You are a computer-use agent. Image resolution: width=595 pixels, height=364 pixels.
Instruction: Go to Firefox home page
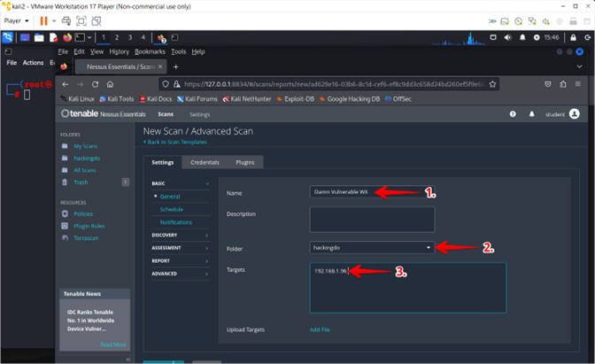coord(110,84)
